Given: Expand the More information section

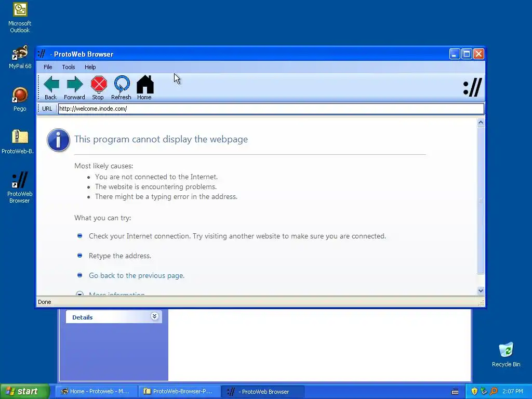Looking at the screenshot, I should click(117, 294).
